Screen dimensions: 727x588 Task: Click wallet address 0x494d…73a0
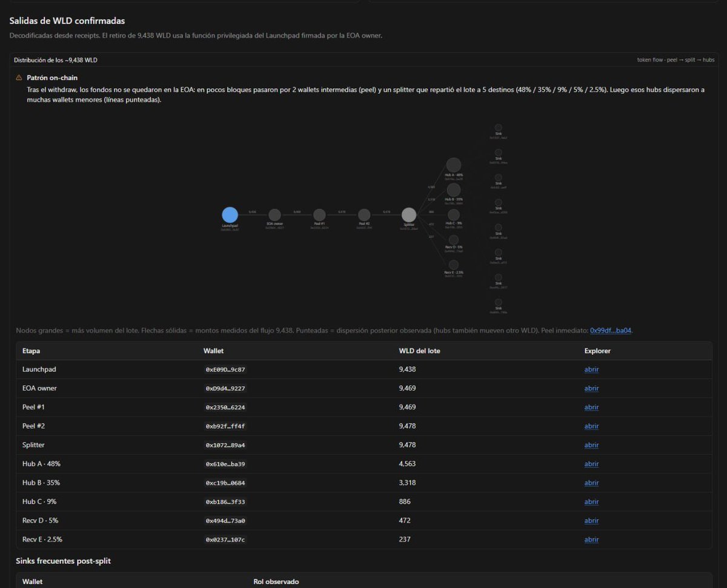pyautogui.click(x=225, y=521)
